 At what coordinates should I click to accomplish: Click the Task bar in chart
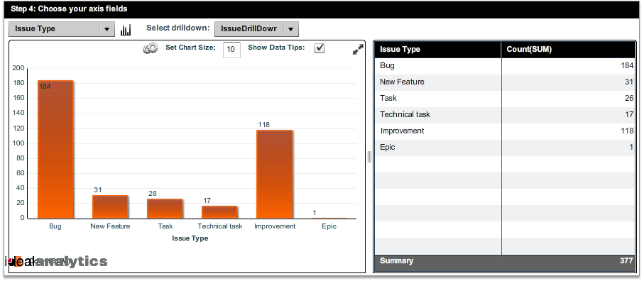165,209
